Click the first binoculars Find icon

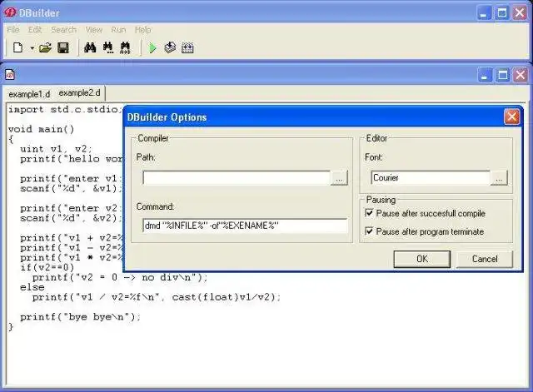click(x=90, y=48)
